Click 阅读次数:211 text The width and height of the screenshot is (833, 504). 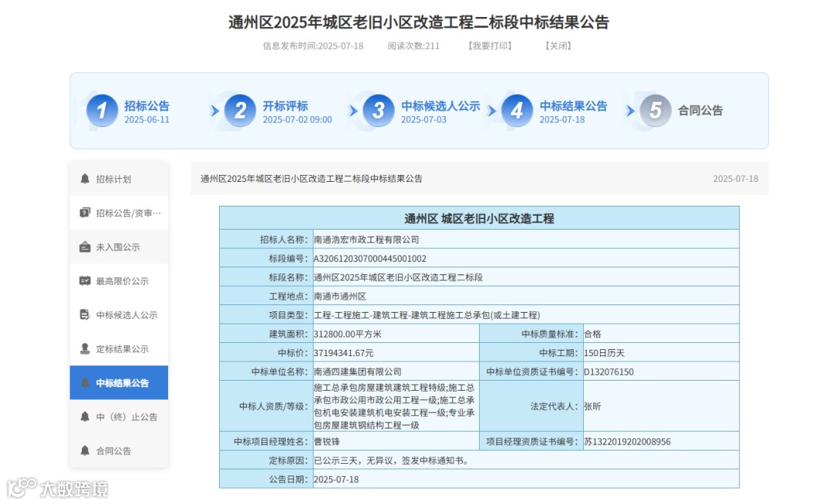coord(413,46)
